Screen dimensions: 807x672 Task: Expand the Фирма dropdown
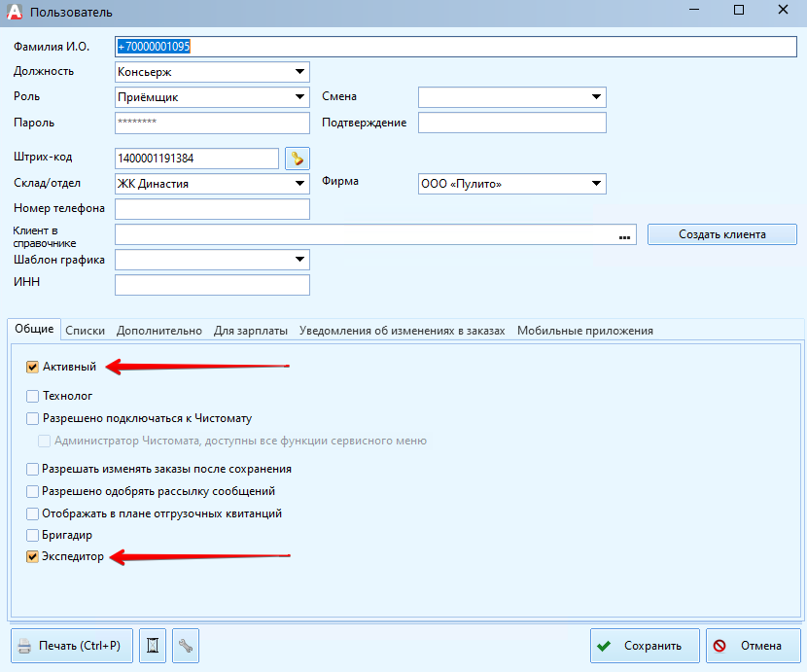point(595,184)
